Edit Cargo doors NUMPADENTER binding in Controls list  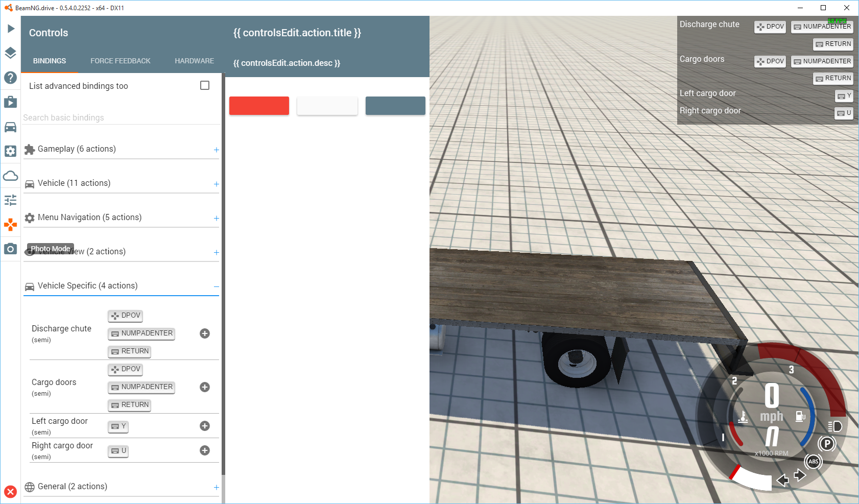(x=141, y=387)
